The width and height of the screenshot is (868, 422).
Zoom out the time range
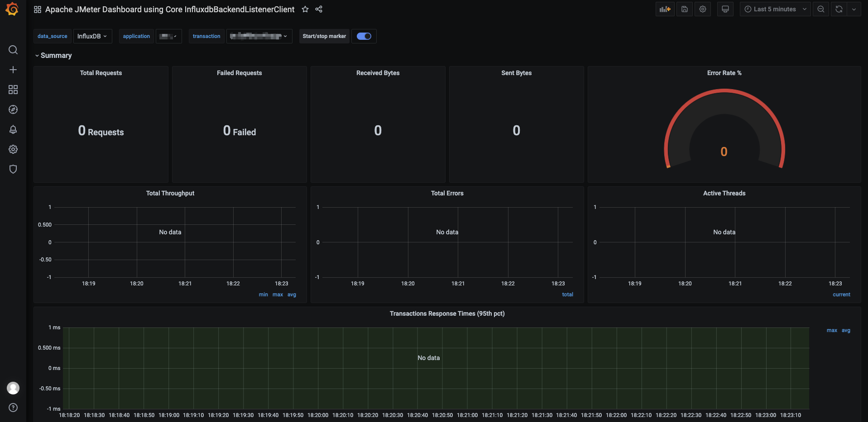821,9
